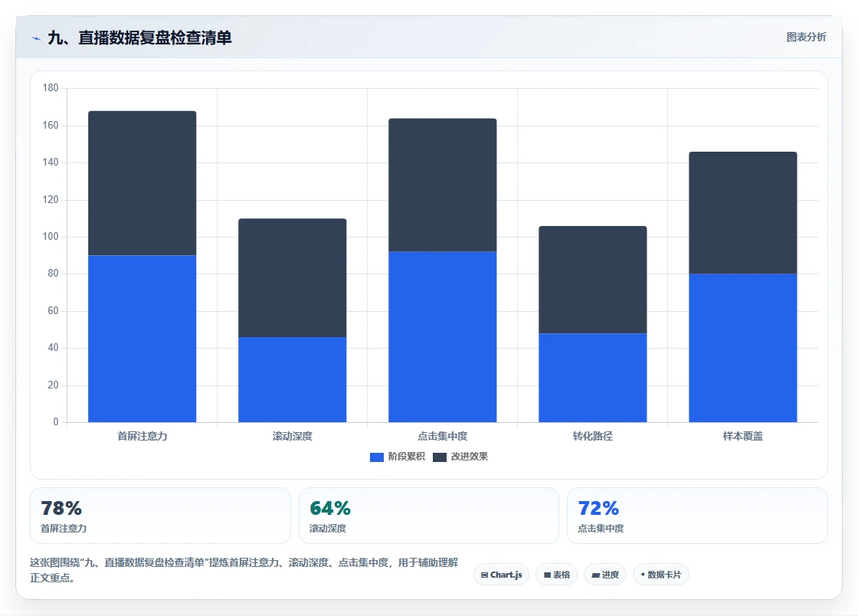This screenshot has height=616, width=858.
Task: Click the dark 点击集中度 bar segment
Action: coord(443,185)
